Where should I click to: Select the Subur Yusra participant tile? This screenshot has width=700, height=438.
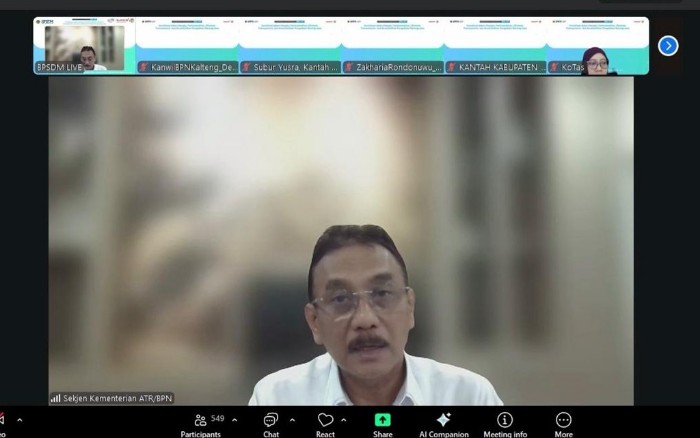[x=290, y=46]
